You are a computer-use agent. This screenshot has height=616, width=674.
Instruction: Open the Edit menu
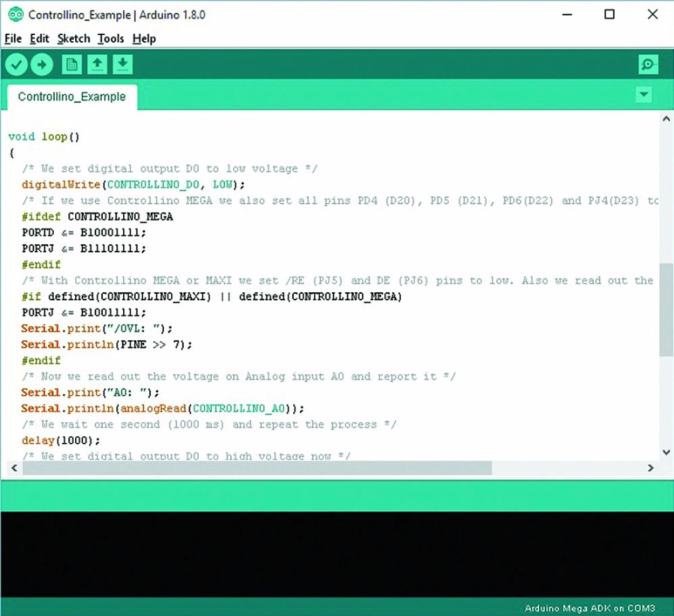39,38
